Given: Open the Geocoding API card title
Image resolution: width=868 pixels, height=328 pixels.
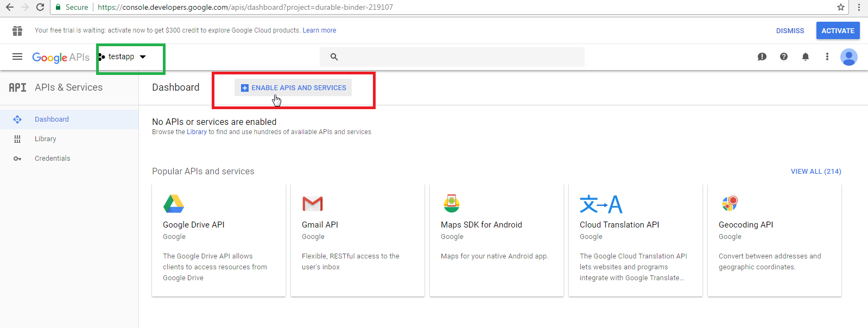Looking at the screenshot, I should click(x=746, y=225).
